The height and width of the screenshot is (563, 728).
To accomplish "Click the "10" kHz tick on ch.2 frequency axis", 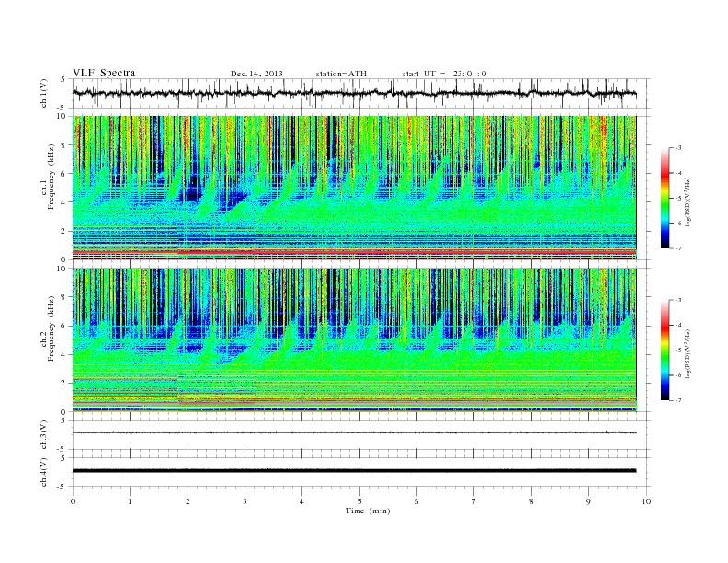I will [x=63, y=269].
